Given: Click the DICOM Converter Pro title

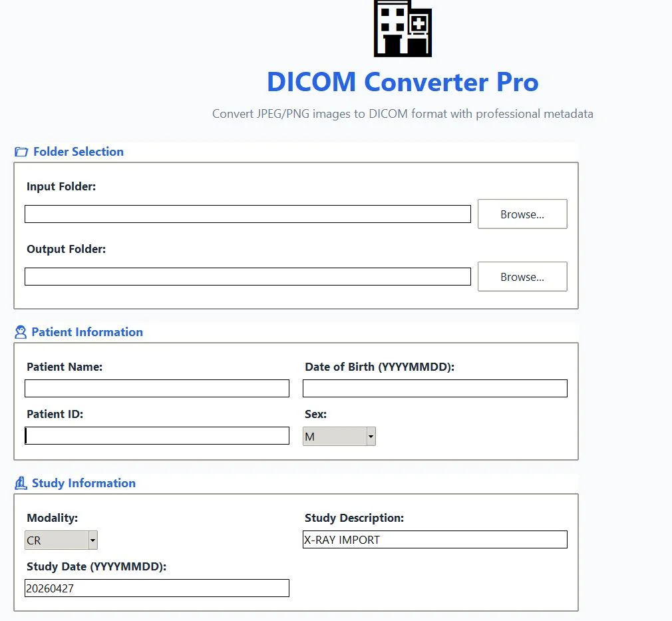Looking at the screenshot, I should pyautogui.click(x=403, y=82).
